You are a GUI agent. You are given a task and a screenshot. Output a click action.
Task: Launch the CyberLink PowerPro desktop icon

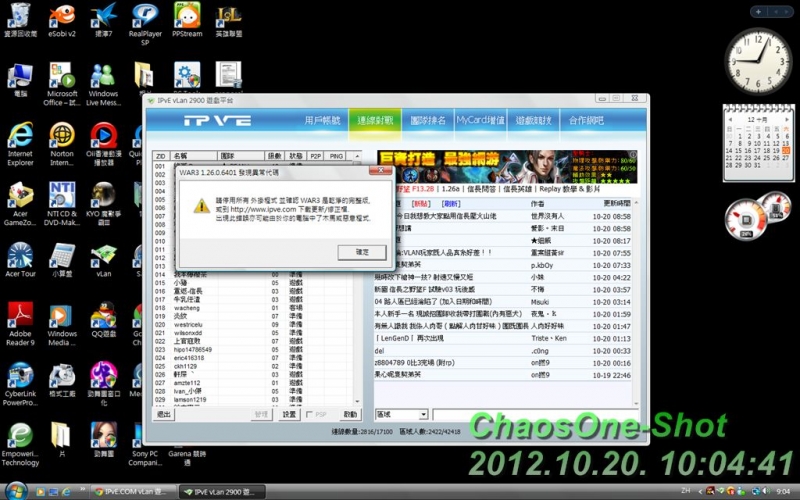tap(20, 384)
